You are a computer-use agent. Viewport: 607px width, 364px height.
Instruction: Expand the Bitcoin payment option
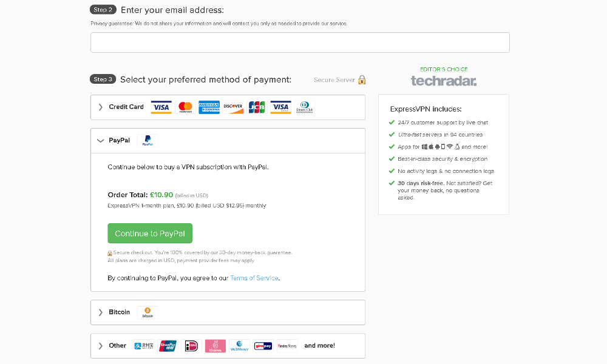[x=228, y=312]
